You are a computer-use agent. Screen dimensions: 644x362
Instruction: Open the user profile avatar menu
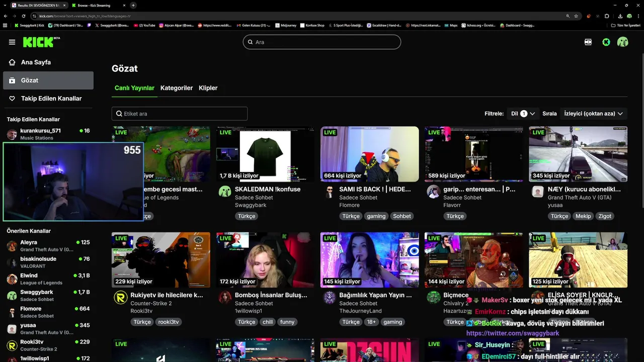click(623, 42)
